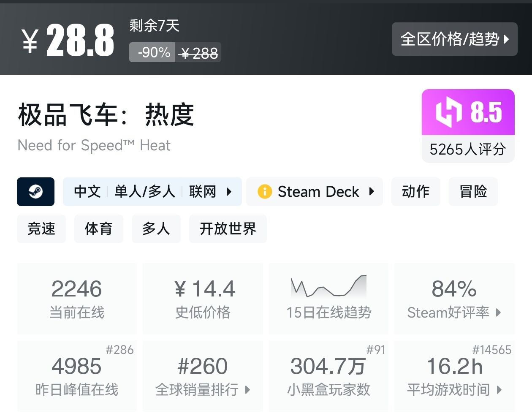Screen dimensions: 532x416
Task: Open the Steam Deck compatibility tag
Action: click(x=315, y=192)
